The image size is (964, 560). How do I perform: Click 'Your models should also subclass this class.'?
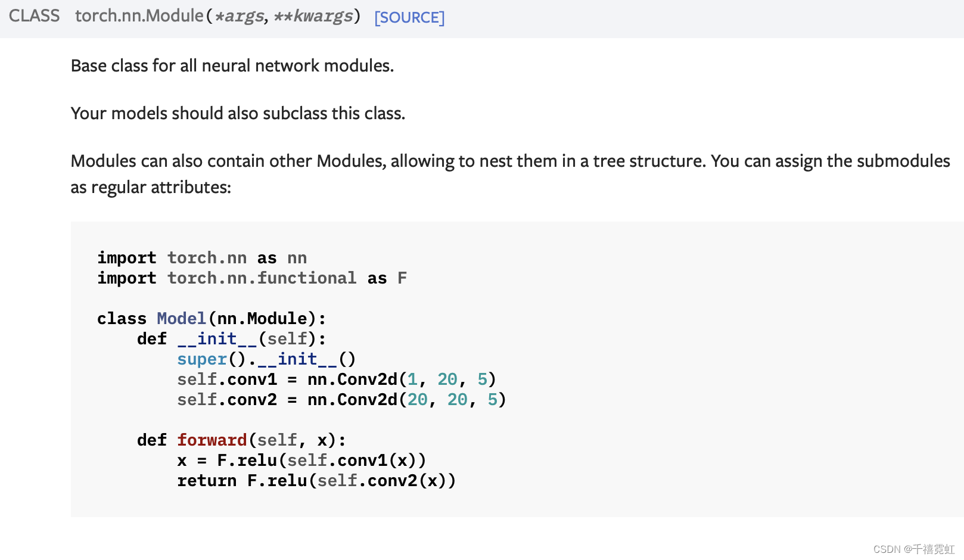click(x=238, y=113)
